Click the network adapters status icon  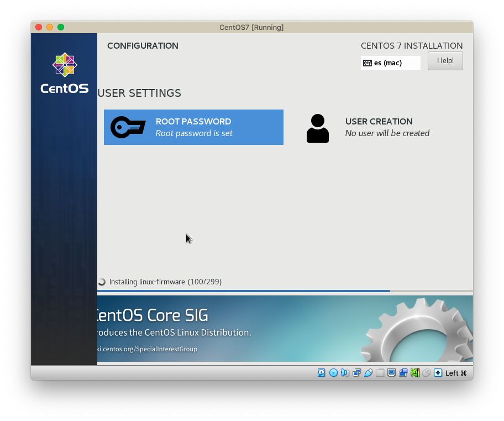(356, 373)
